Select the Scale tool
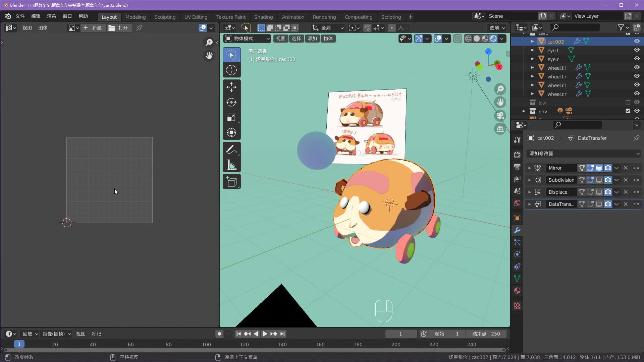Screen dimensions: 644x362 [x=231, y=117]
